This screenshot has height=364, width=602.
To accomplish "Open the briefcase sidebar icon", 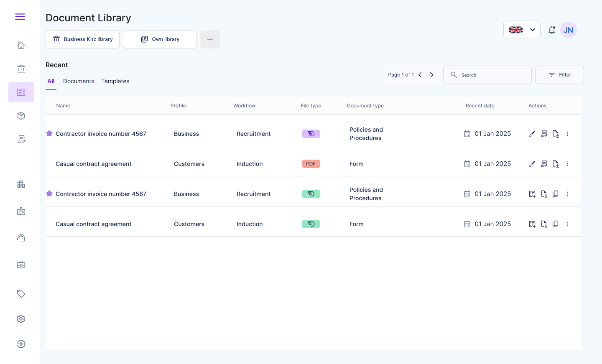I will 21,265.
